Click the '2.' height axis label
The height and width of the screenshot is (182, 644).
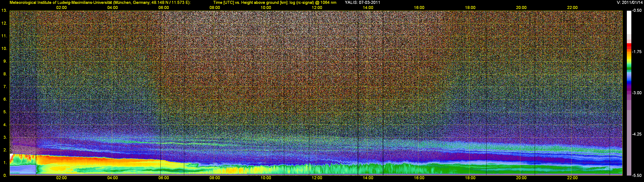click(x=5, y=150)
